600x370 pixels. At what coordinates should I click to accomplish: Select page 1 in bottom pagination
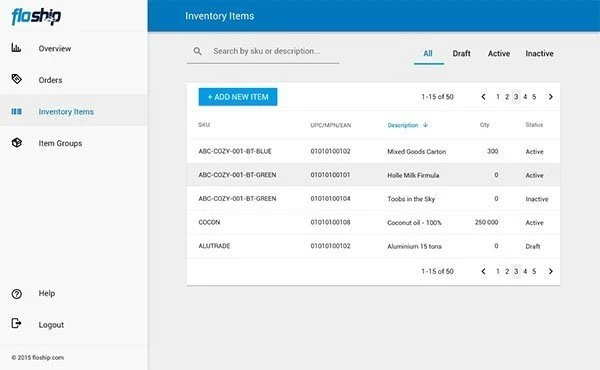point(498,271)
